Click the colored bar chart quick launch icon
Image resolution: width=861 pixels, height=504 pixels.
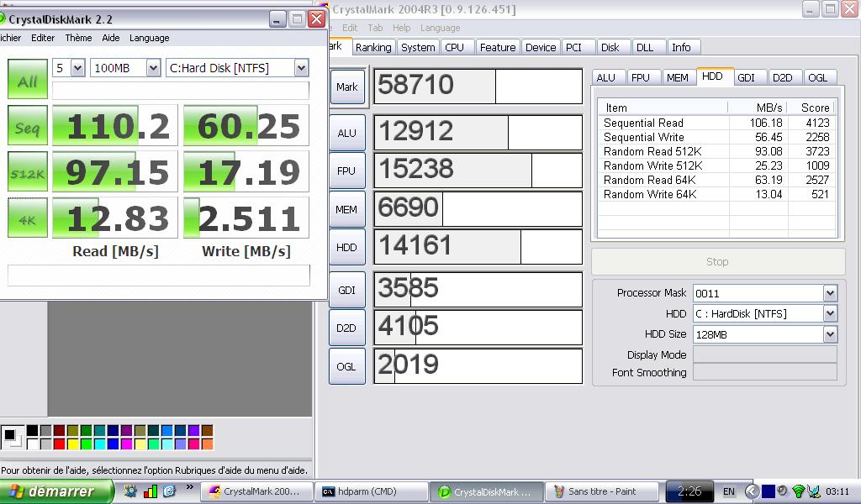coord(150,491)
